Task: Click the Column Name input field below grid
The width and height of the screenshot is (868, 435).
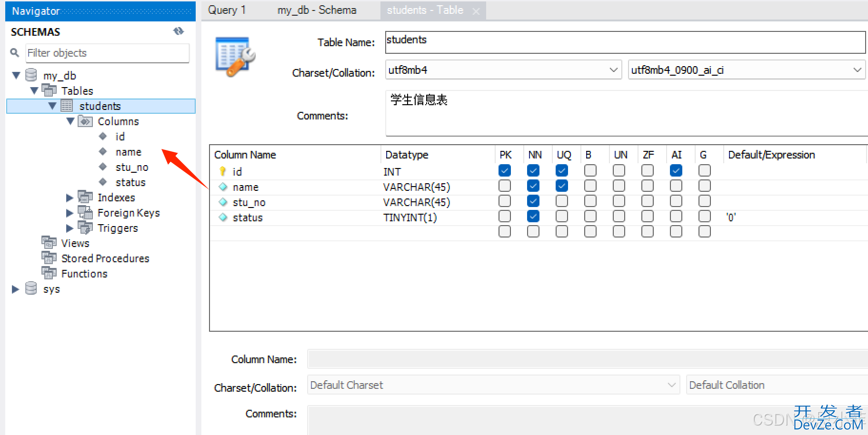Action: pos(588,359)
